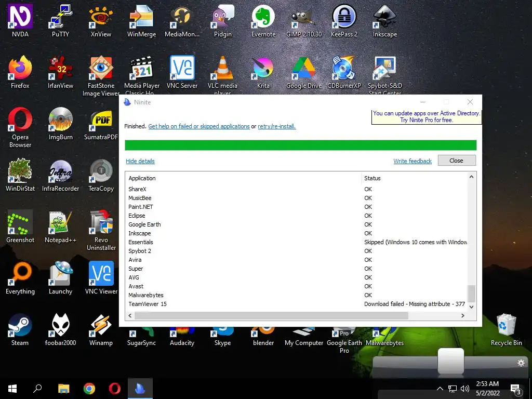Open the Revo Uninstaller desktop icon
Image resolution: width=532 pixels, height=399 pixels.
[101, 231]
